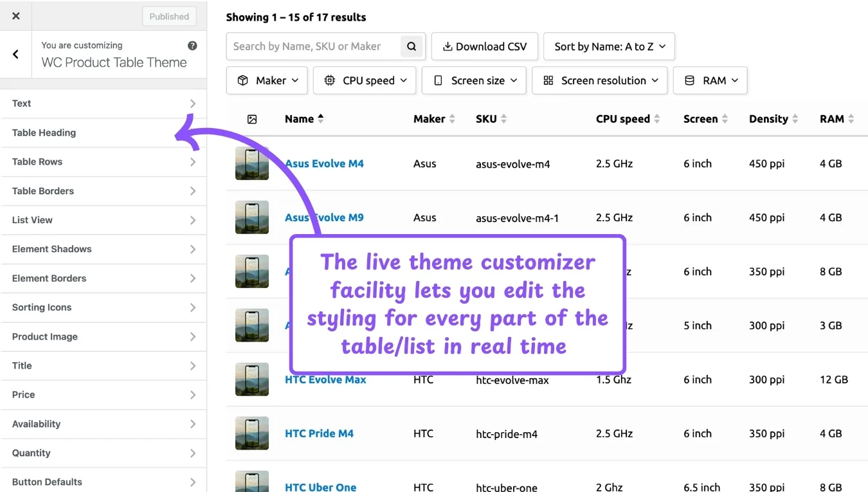Open the List View section
868x492 pixels.
click(x=104, y=220)
